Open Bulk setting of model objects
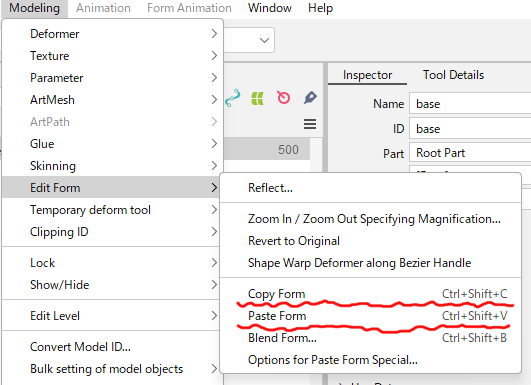This screenshot has width=531, height=385. [x=112, y=369]
